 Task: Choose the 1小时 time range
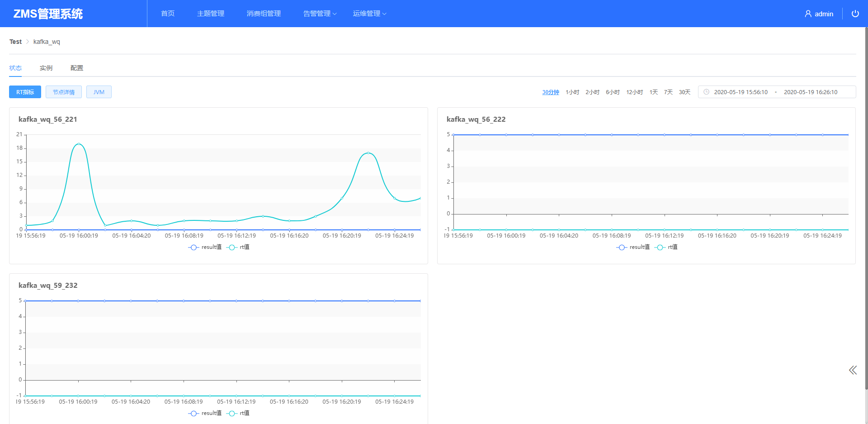[x=572, y=92]
